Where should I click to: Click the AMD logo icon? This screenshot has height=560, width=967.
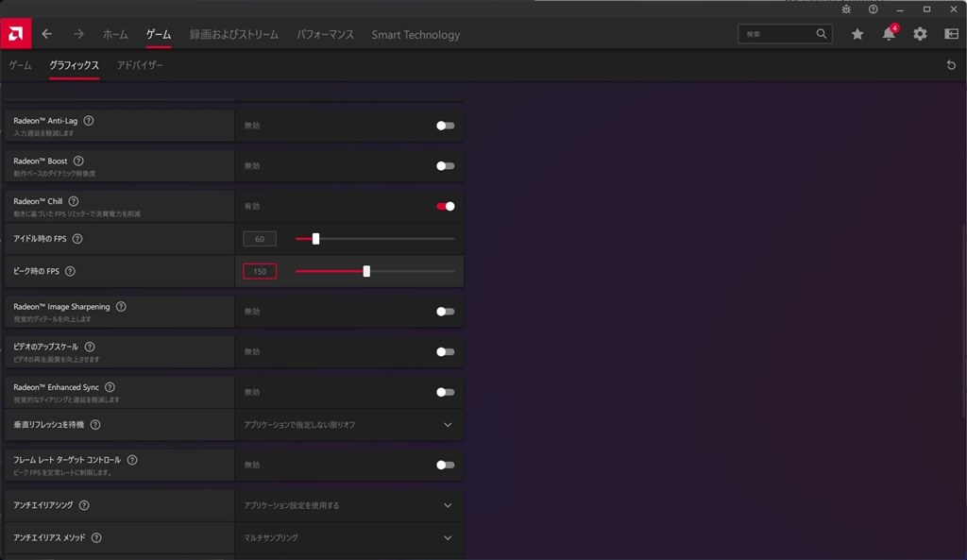16,33
